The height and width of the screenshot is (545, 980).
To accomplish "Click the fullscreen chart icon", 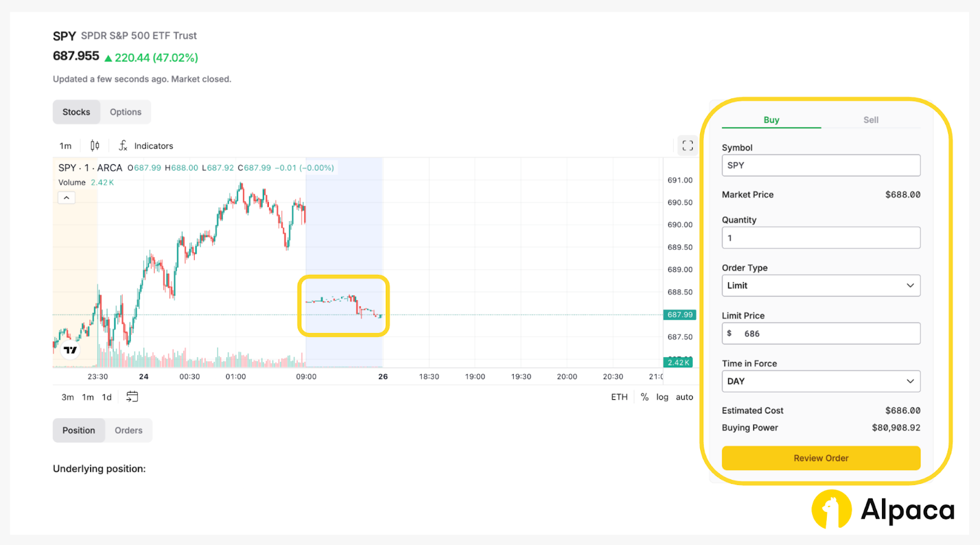I will click(x=687, y=146).
